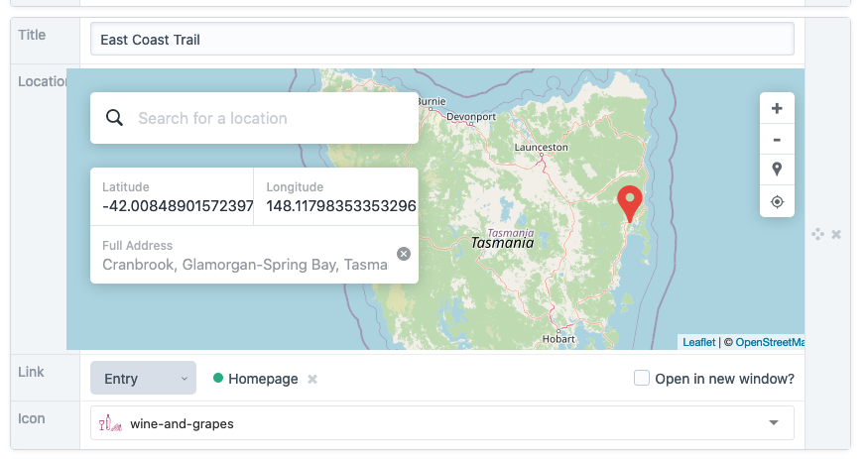868x459 pixels.
Task: Click the black Tasmania map label
Action: click(503, 243)
